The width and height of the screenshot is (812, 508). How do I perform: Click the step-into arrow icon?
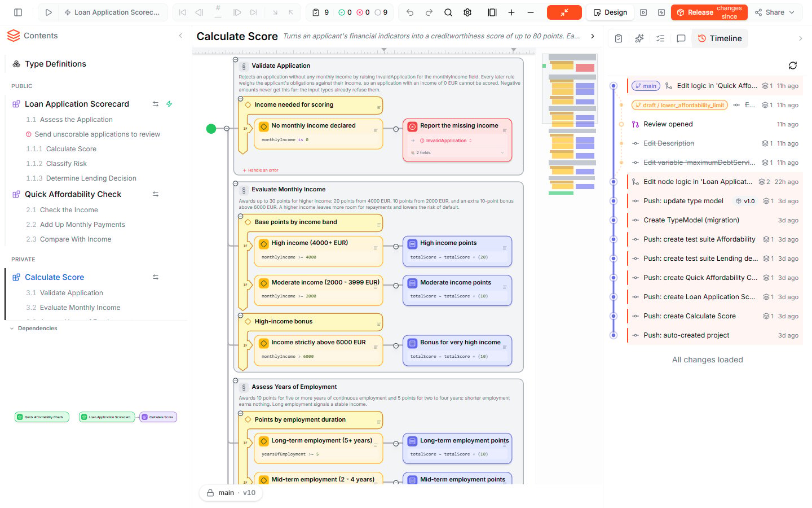tap(275, 12)
